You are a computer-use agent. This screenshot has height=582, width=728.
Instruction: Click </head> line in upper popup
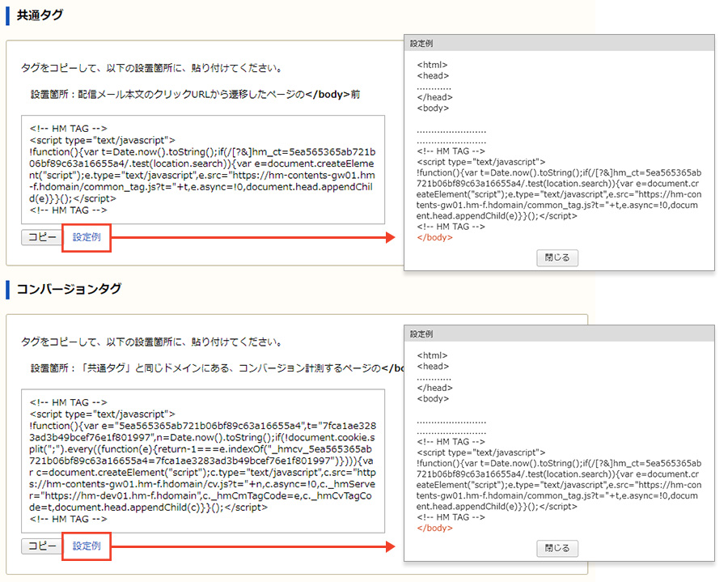pos(434,97)
